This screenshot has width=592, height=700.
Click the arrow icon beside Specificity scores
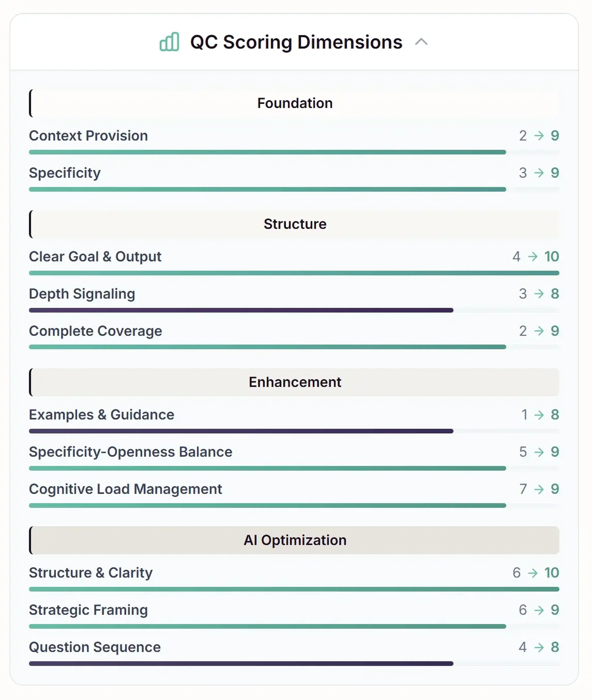click(x=539, y=173)
